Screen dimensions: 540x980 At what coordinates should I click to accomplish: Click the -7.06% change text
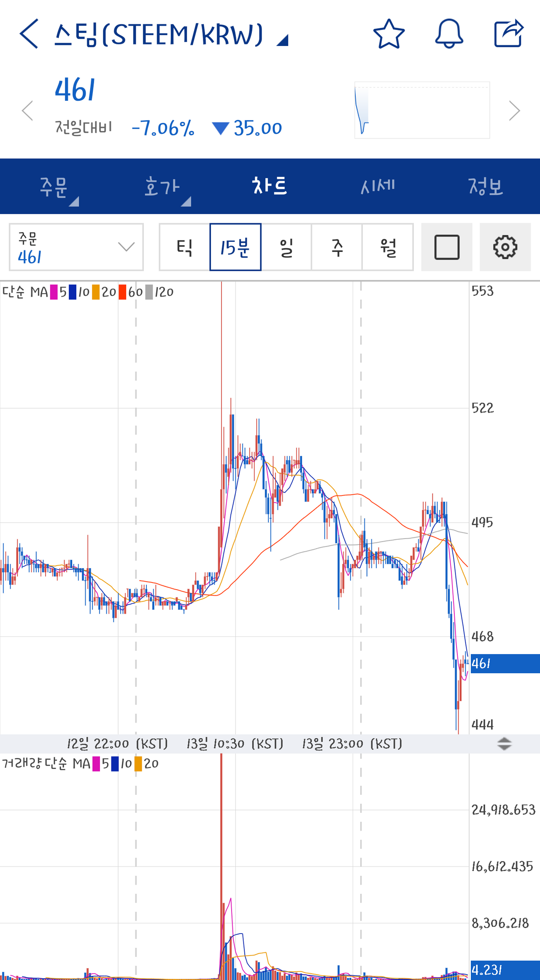pyautogui.click(x=163, y=128)
